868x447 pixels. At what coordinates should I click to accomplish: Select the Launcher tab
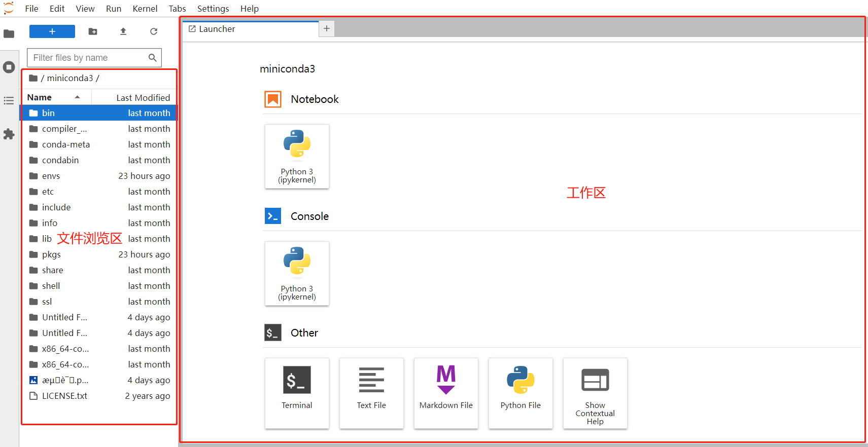click(x=251, y=29)
